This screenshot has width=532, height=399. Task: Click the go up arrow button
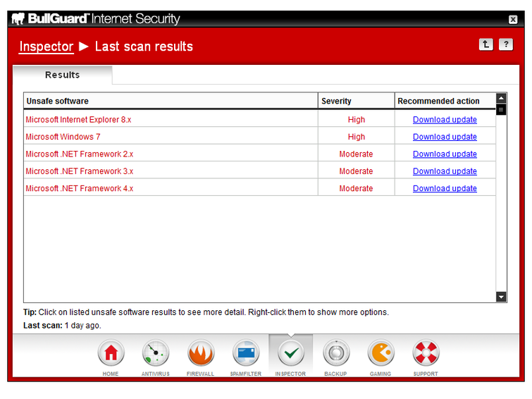(486, 44)
